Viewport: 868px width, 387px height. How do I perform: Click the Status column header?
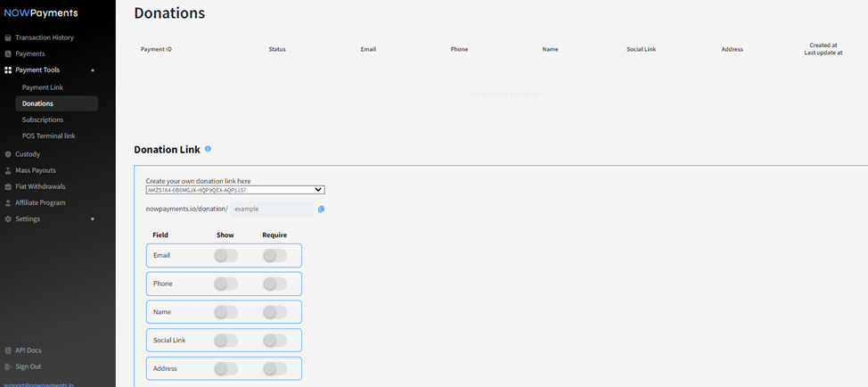point(277,49)
